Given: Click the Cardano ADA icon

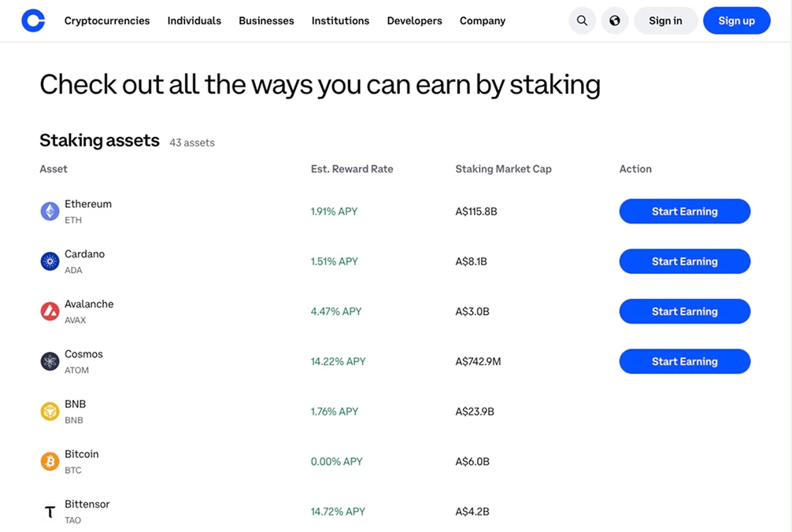Looking at the screenshot, I should (x=50, y=260).
